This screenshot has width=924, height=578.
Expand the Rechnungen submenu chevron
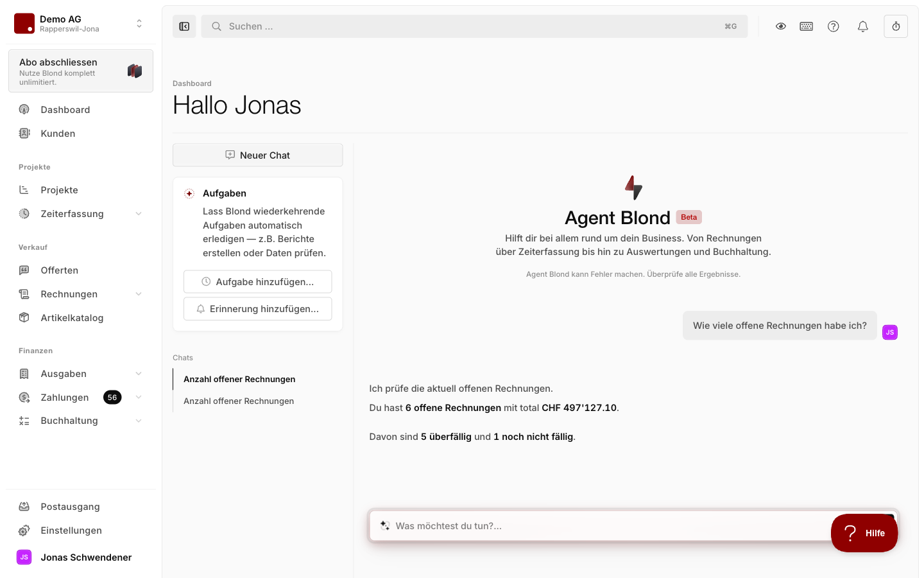point(139,294)
